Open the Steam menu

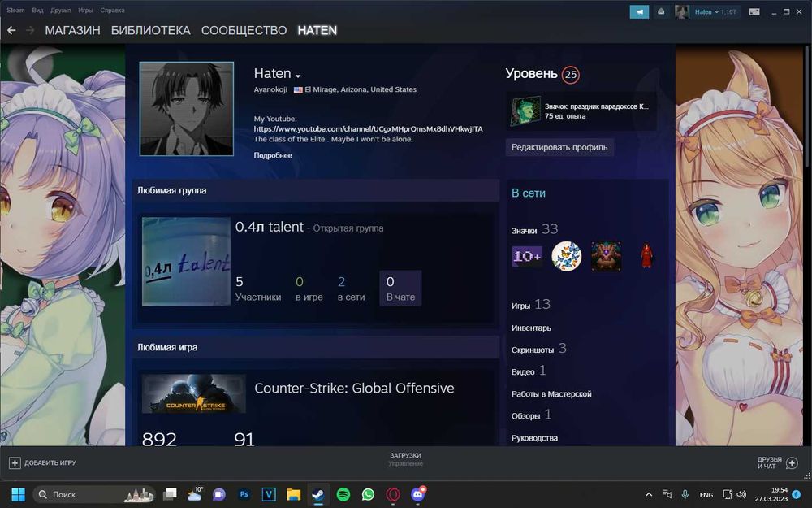(15, 11)
